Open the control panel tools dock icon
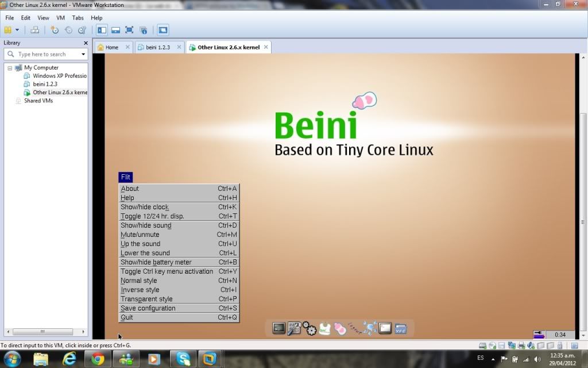The width and height of the screenshot is (588, 368). pyautogui.click(x=294, y=328)
